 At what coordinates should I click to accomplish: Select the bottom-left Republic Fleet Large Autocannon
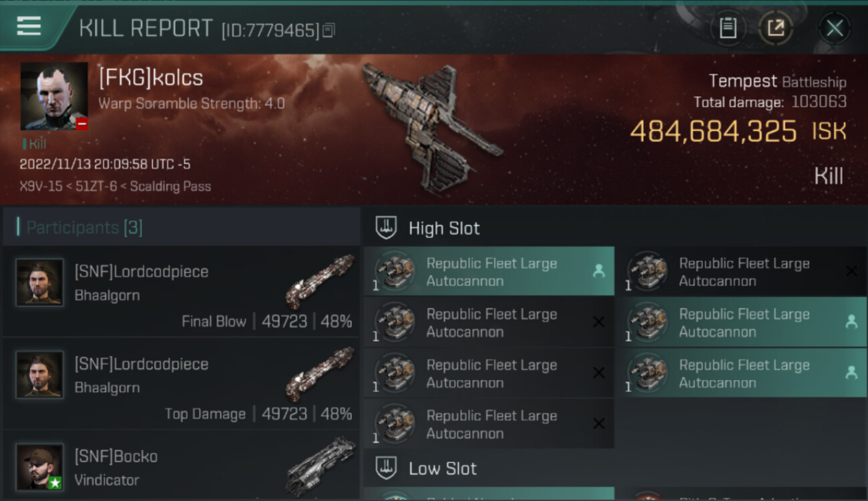pyautogui.click(x=489, y=424)
